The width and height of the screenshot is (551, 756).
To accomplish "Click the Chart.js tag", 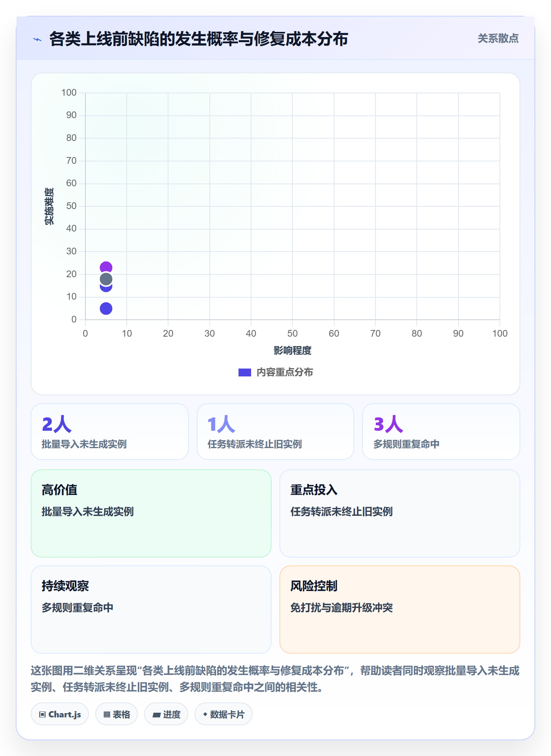I will pyautogui.click(x=60, y=714).
